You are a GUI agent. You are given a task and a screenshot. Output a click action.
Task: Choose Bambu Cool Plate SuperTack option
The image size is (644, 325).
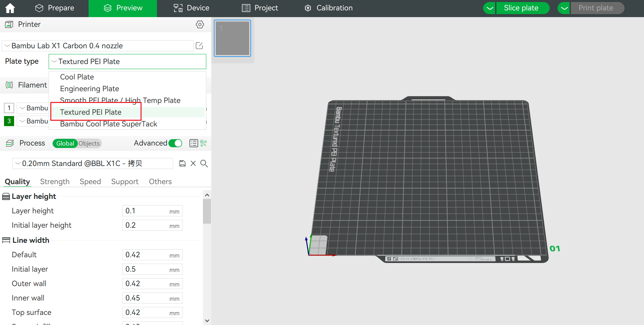pos(127,124)
